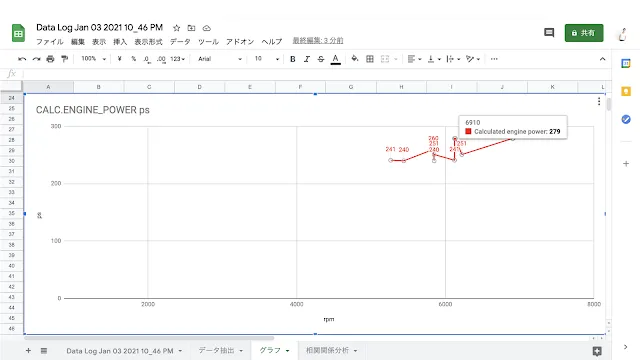This screenshot has width=640, height=360.
Task: Open the ツール menu
Action: pyautogui.click(x=208, y=42)
